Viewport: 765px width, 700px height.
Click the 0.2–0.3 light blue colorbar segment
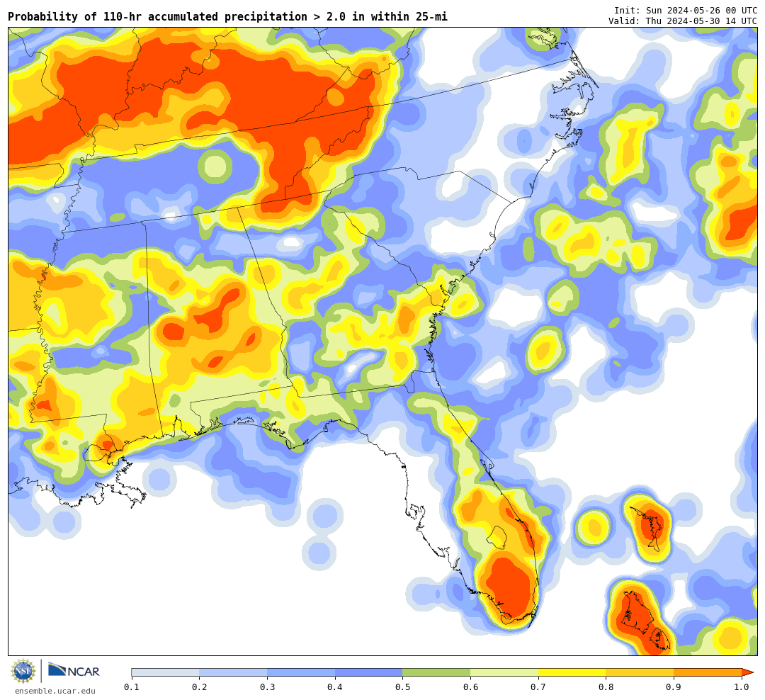tap(233, 672)
